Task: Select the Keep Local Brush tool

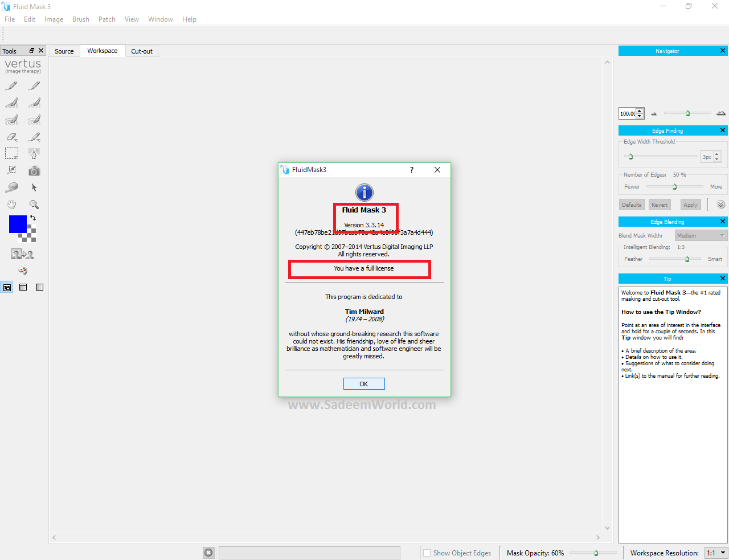Action: (11, 103)
